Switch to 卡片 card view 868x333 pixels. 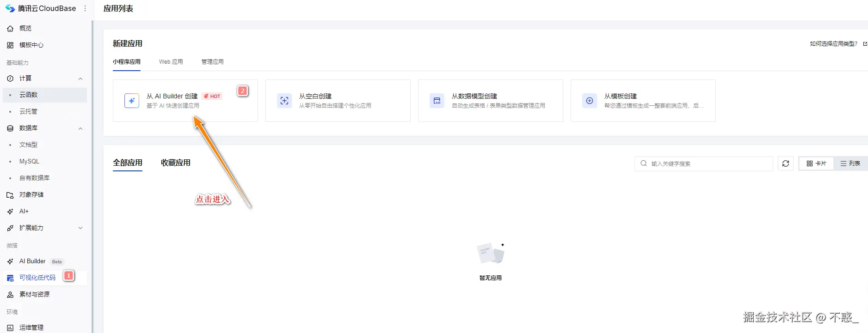point(816,163)
